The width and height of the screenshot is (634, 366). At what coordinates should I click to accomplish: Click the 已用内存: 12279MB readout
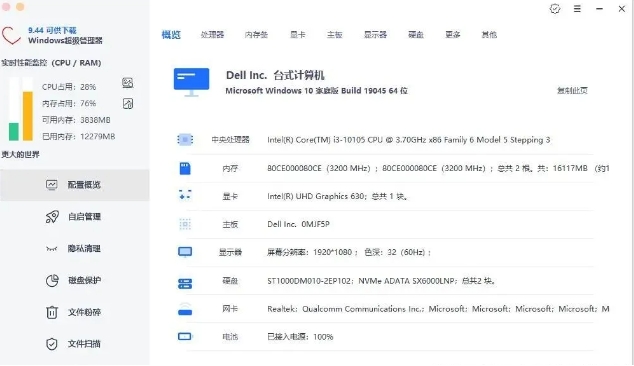click(x=78, y=137)
